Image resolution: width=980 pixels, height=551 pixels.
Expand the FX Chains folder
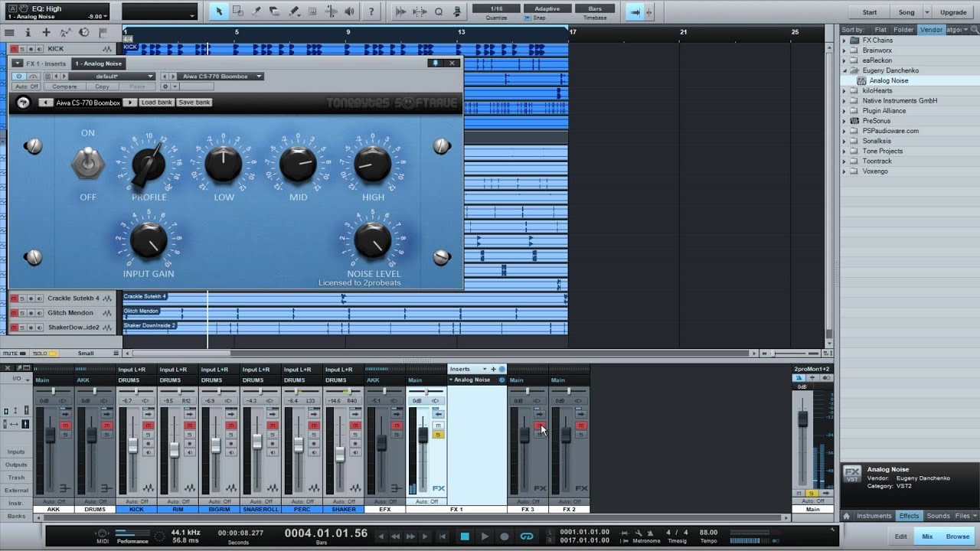[x=845, y=40]
